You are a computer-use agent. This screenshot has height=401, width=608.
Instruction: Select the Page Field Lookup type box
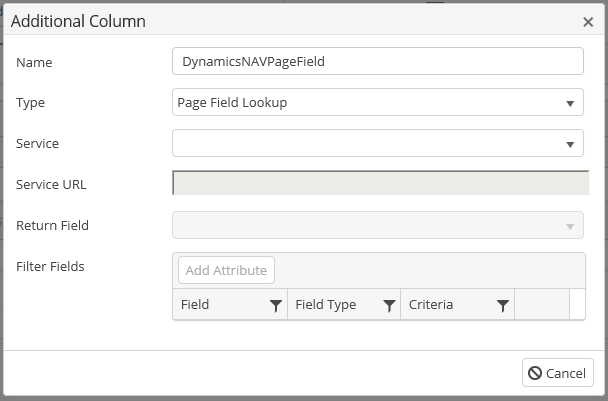pos(378,102)
